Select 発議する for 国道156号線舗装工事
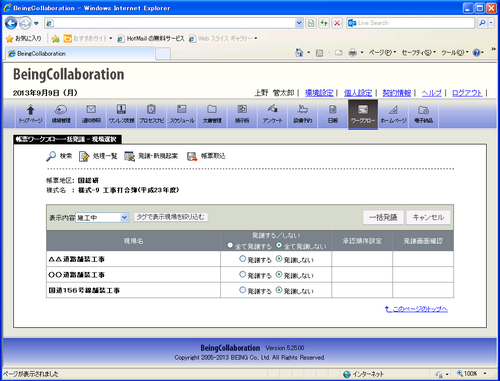This screenshot has width=500, height=381. pos(243,290)
